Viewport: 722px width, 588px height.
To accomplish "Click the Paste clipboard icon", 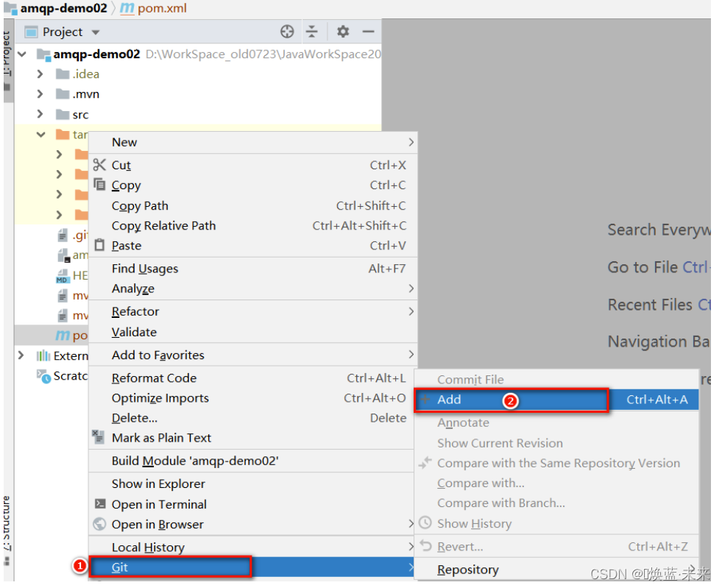I will (x=99, y=245).
